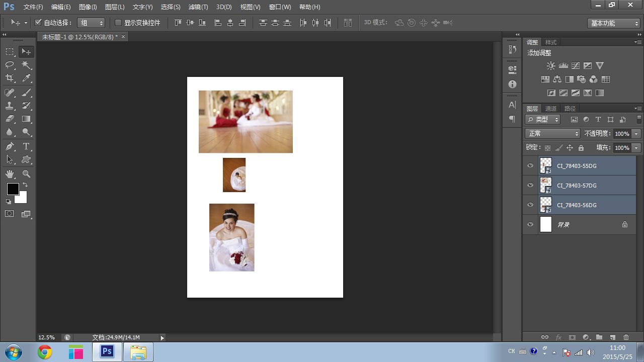This screenshot has height=362, width=644.
Task: Select the Crop tool
Action: [10, 78]
